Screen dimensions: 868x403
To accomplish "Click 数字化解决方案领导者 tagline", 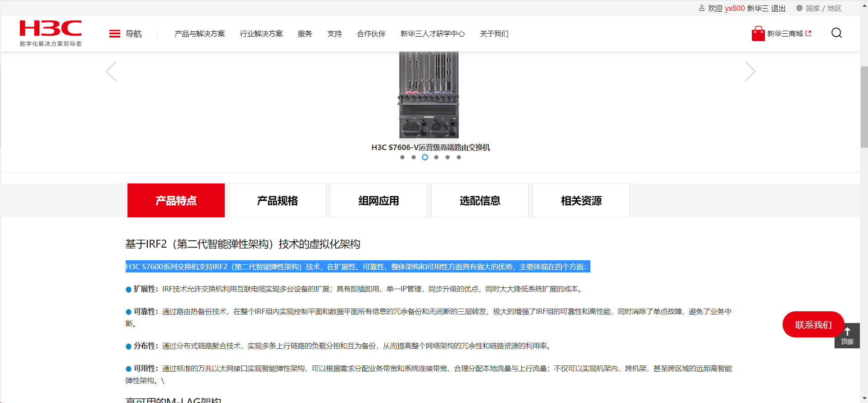I will point(51,44).
